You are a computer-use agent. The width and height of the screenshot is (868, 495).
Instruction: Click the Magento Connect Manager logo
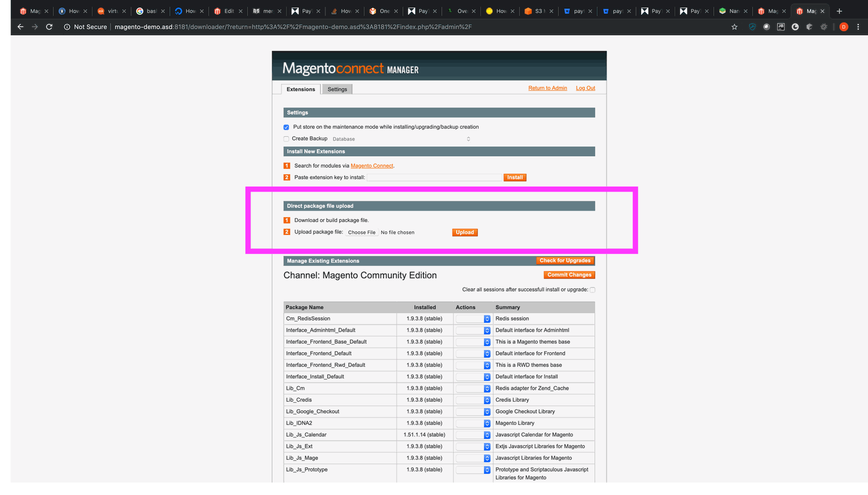point(350,68)
